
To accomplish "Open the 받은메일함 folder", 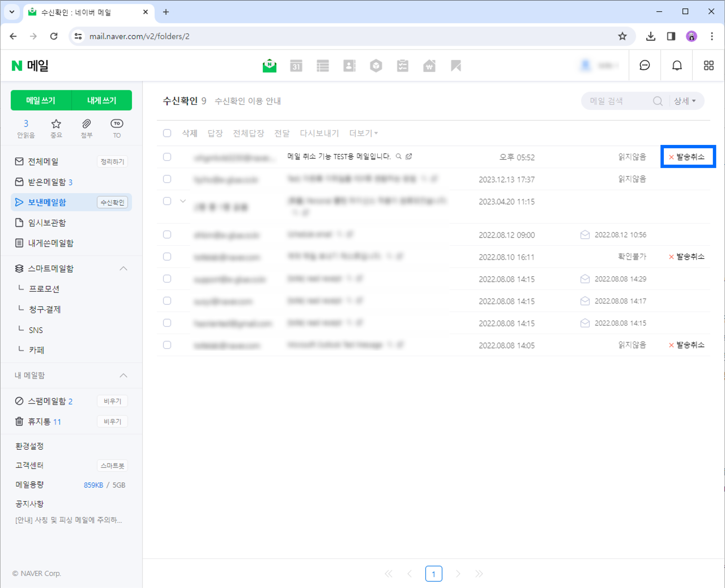I will pyautogui.click(x=47, y=182).
